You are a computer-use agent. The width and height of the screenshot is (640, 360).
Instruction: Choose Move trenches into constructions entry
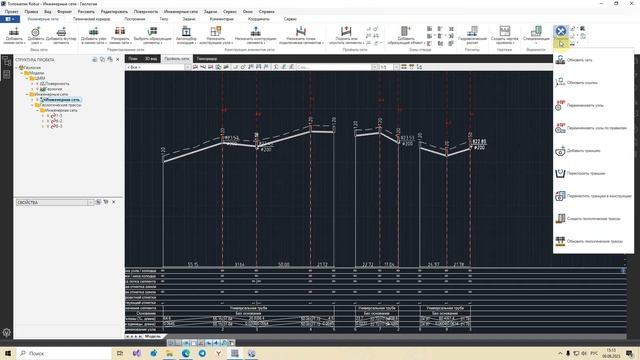593,196
